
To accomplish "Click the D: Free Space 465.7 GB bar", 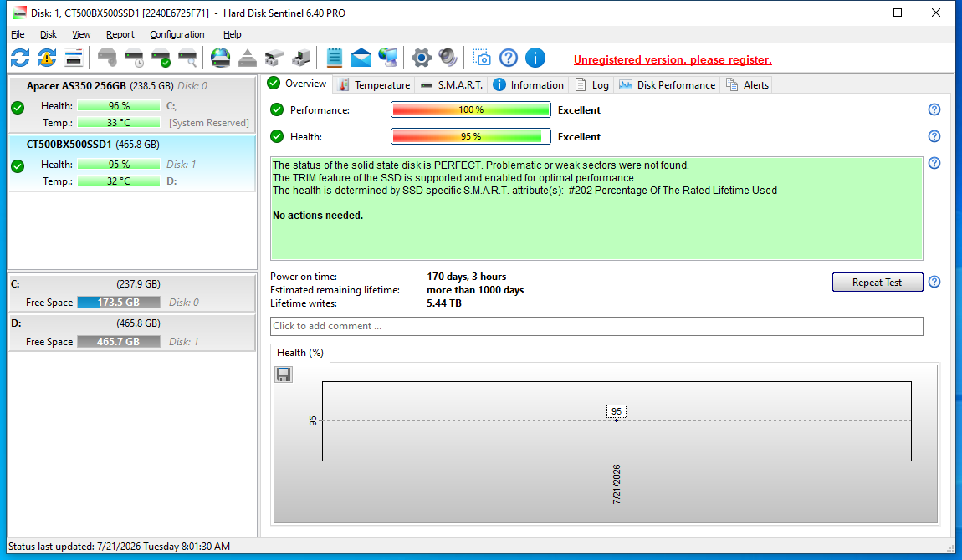I will click(119, 342).
